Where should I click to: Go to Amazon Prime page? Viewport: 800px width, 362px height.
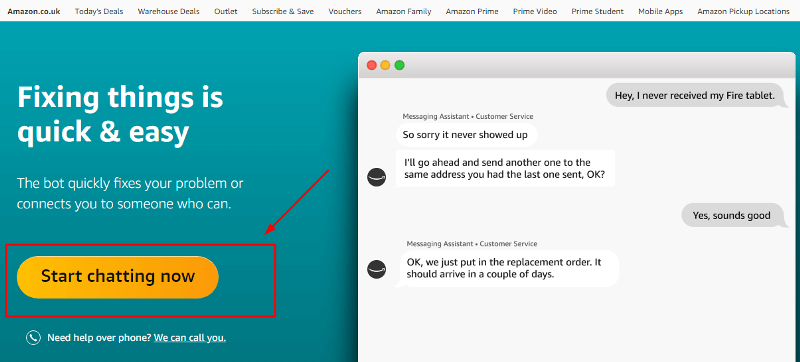[x=472, y=11]
